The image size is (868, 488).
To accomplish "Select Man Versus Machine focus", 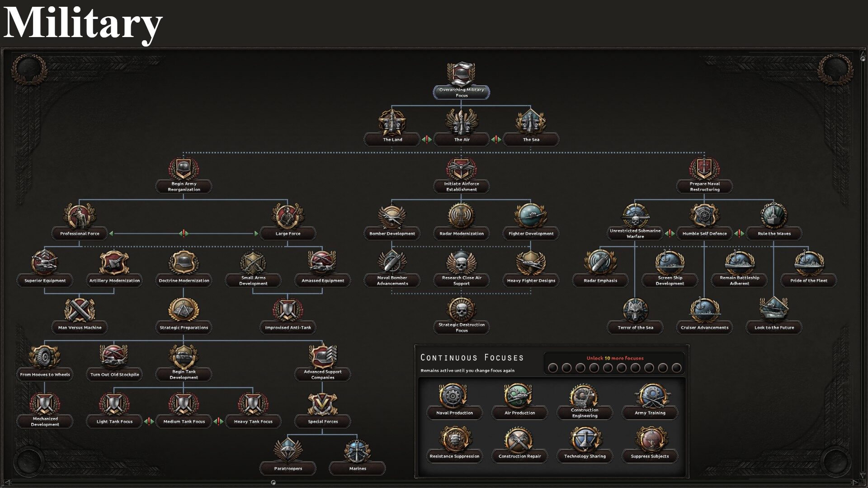I will click(80, 316).
